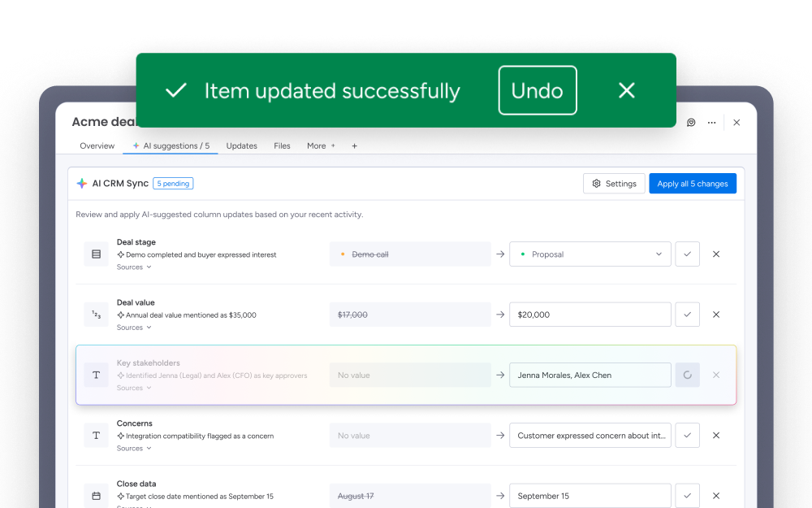Accept the Deal value suggestion
The width and height of the screenshot is (812, 508).
tap(687, 315)
